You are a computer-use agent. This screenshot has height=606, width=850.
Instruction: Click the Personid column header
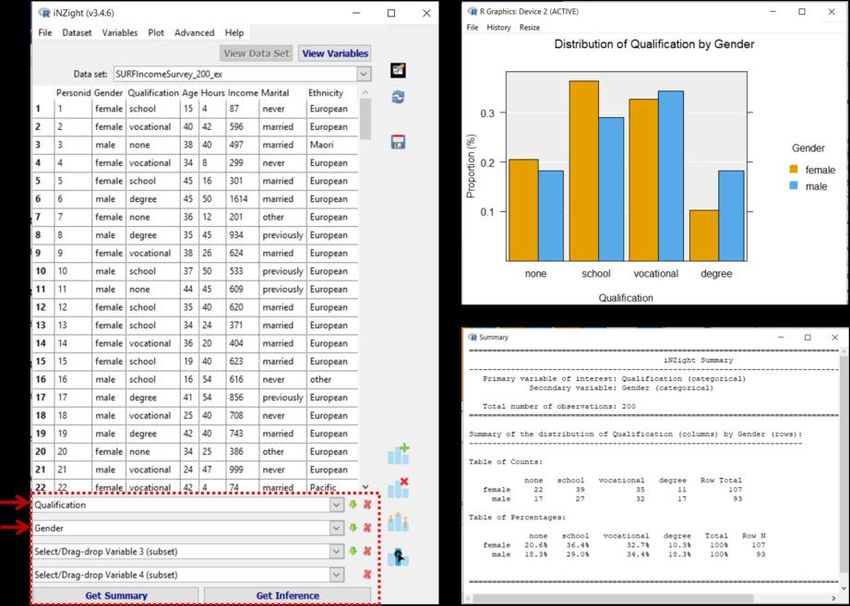tap(73, 93)
